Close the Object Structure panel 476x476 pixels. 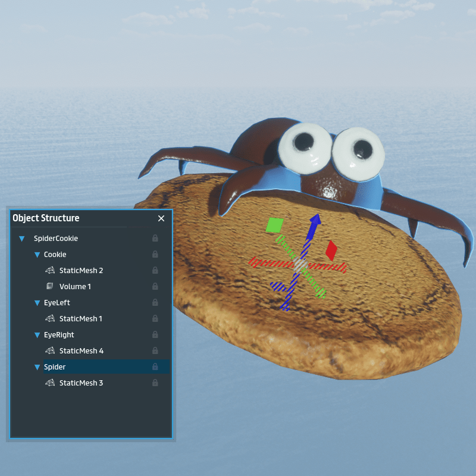point(161,218)
